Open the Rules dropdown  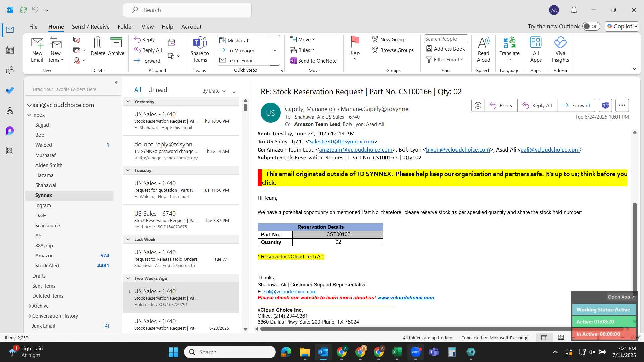(302, 50)
